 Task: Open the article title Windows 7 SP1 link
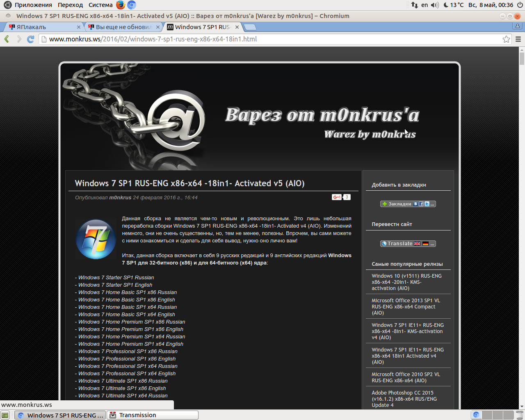coord(189,183)
